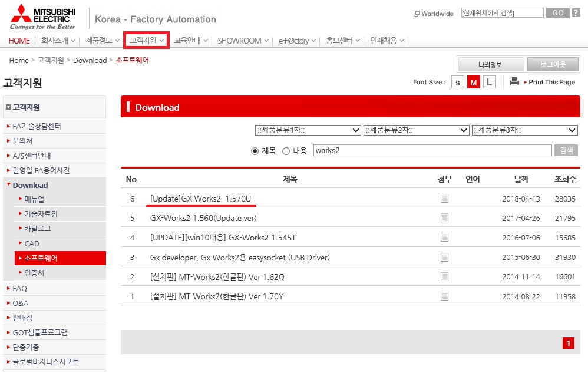Image resolution: width=588 pixels, height=376 pixels.
Task: Open the 제품분류1차 dropdown
Action: coord(308,130)
